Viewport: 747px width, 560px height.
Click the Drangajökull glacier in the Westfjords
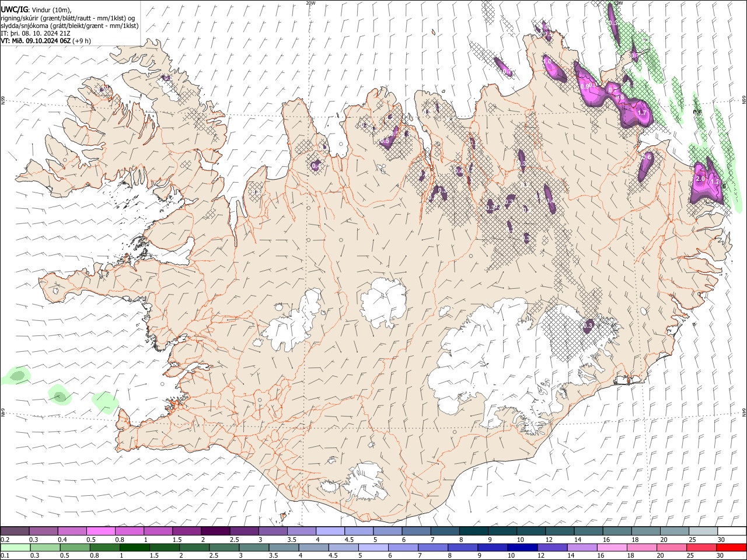pyautogui.click(x=169, y=87)
